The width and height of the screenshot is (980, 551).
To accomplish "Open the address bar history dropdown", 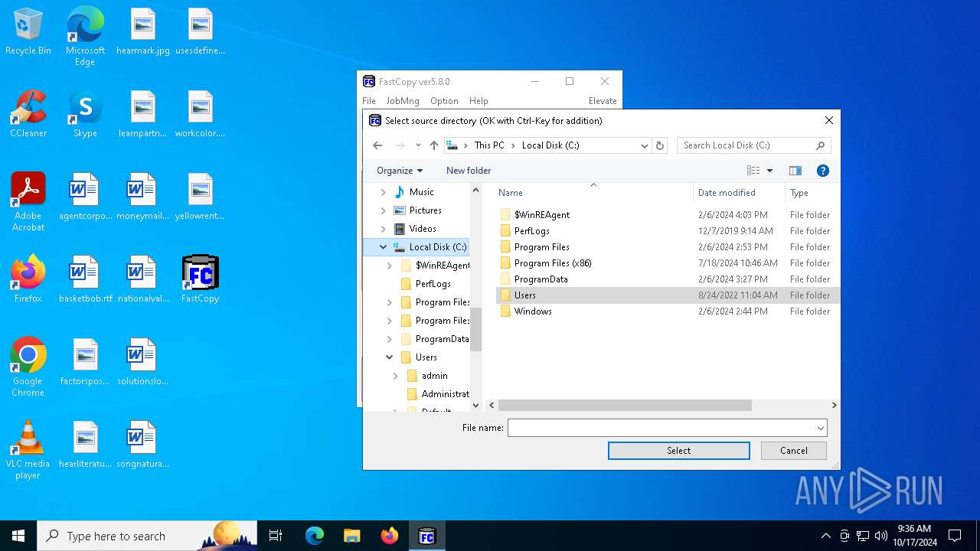I will [x=645, y=145].
